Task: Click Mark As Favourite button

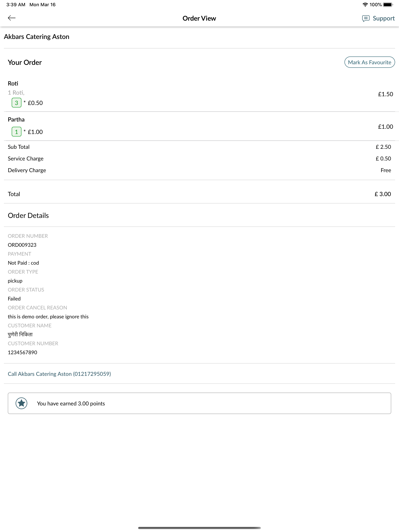Action: 369,62
